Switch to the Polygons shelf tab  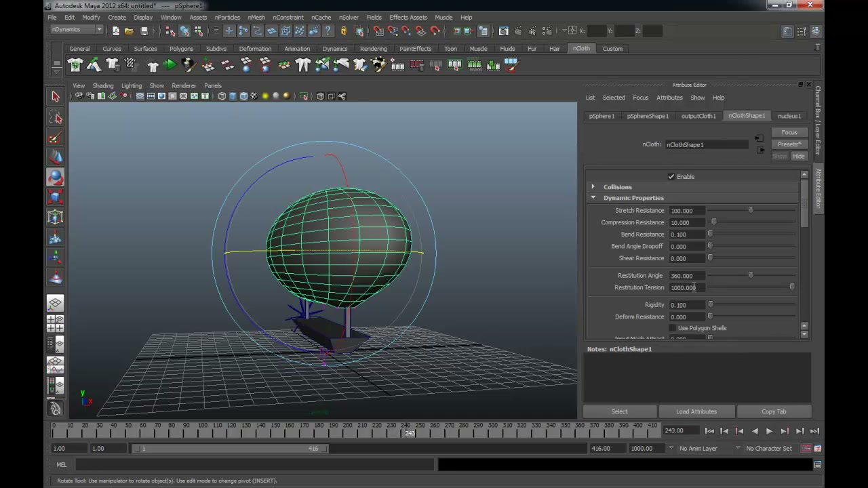181,49
